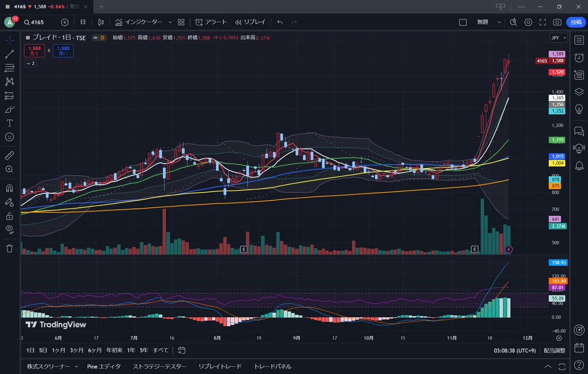The width and height of the screenshot is (588, 374).
Task: Collapse the bottom panel chevron
Action: pos(547,367)
